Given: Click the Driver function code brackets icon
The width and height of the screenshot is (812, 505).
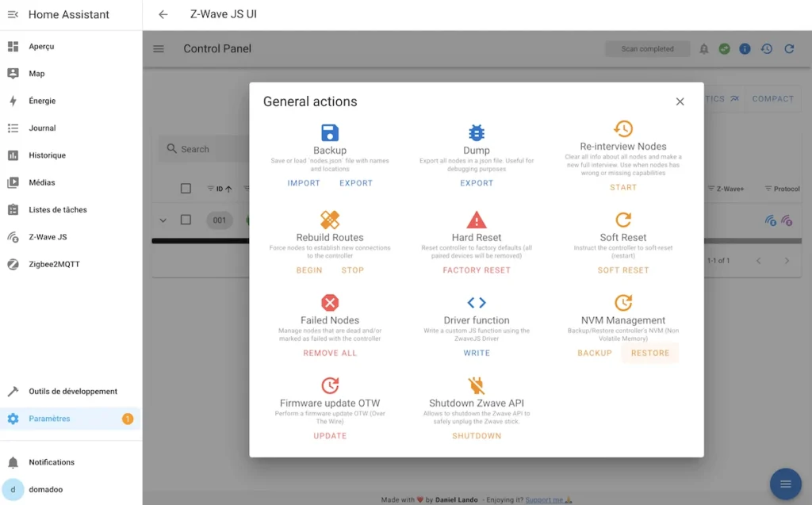Looking at the screenshot, I should tap(477, 303).
